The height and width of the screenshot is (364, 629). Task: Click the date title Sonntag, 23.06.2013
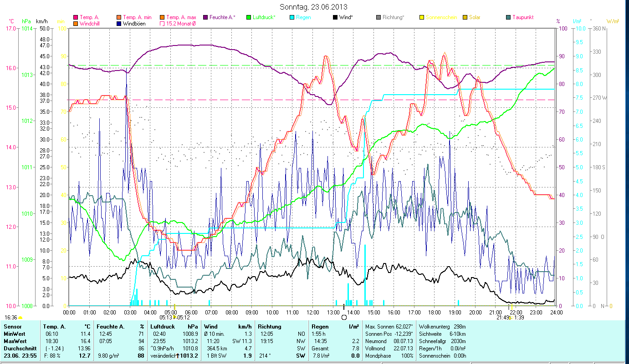tap(313, 7)
